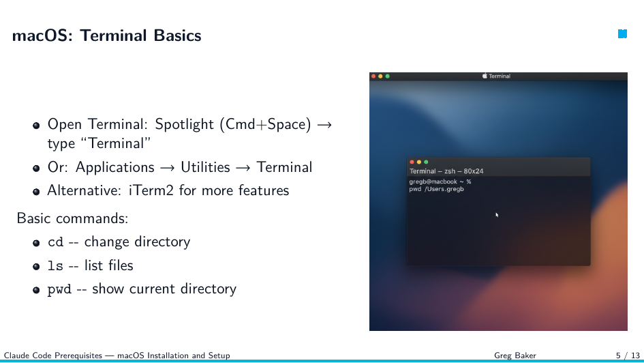Image resolution: width=644 pixels, height=363 pixels.
Task: Click the page number "5 / 13"
Action: click(628, 355)
